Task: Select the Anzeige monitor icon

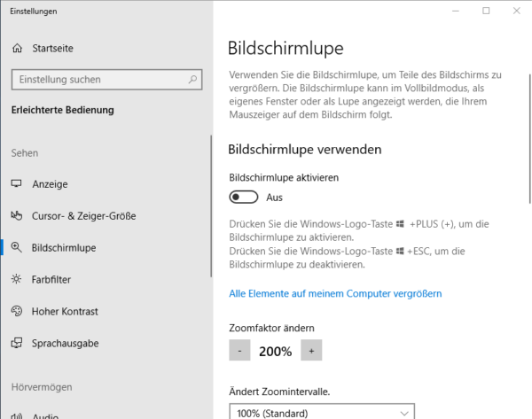Action: [16, 183]
